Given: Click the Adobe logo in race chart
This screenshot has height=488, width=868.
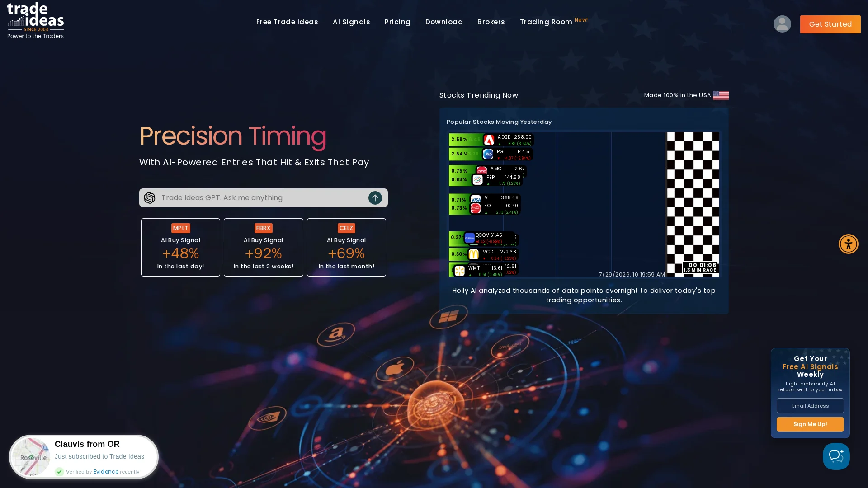Looking at the screenshot, I should (x=489, y=140).
